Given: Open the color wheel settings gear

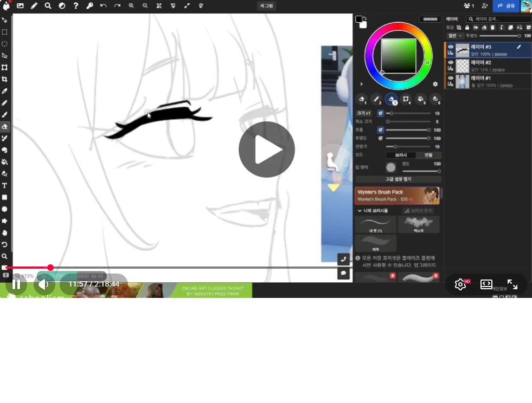Looking at the screenshot, I should pos(435,84).
